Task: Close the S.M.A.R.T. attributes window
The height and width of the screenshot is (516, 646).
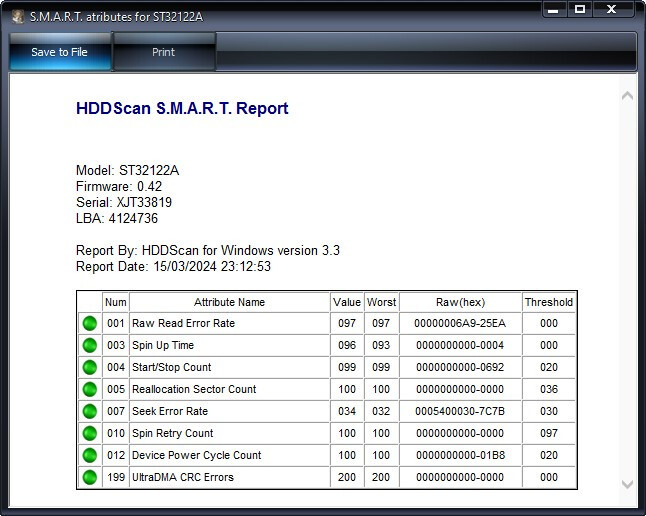Action: pyautogui.click(x=612, y=9)
